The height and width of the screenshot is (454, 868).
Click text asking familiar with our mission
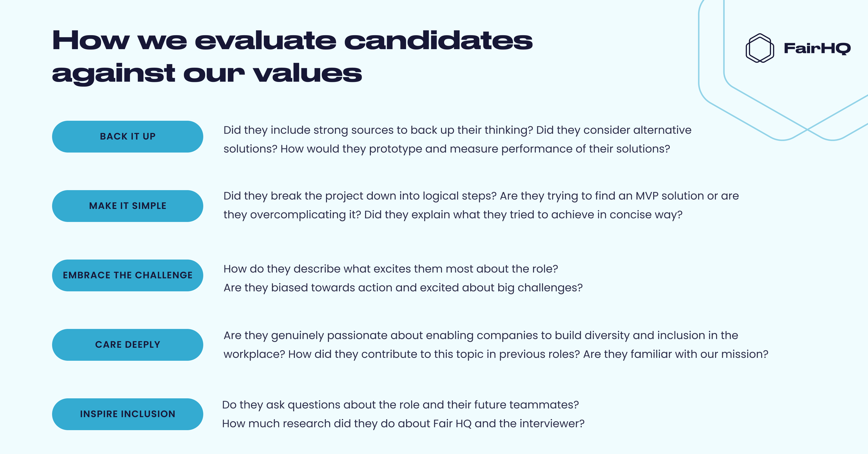(676, 354)
